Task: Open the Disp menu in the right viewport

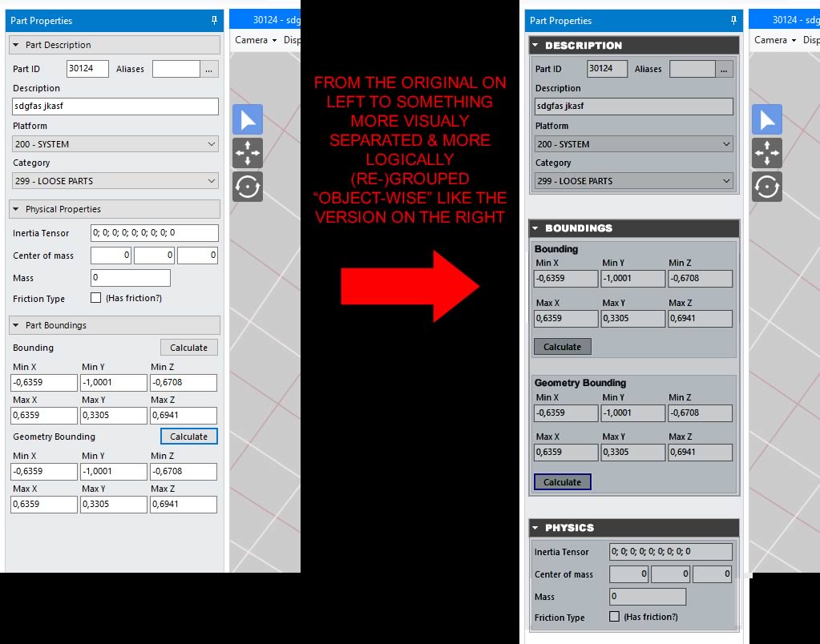Action: pos(810,39)
